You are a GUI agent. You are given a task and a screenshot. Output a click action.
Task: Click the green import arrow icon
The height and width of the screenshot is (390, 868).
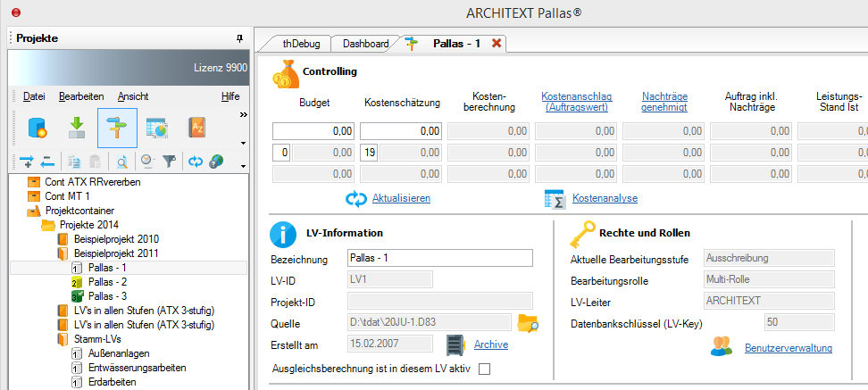tap(76, 128)
